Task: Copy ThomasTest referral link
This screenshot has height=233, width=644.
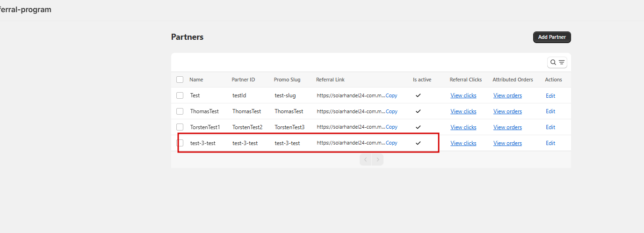Action: coord(391,111)
